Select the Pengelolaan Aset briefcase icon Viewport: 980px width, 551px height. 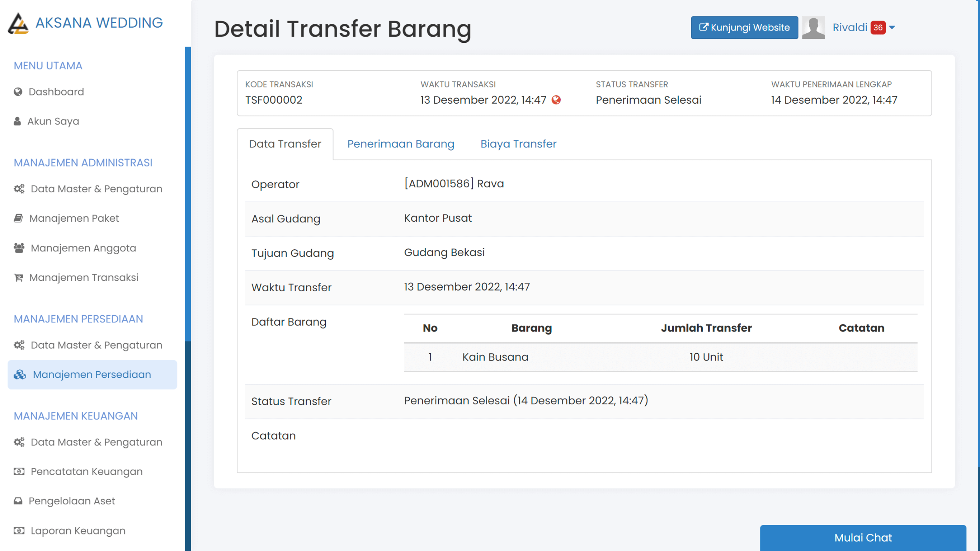[x=18, y=501]
